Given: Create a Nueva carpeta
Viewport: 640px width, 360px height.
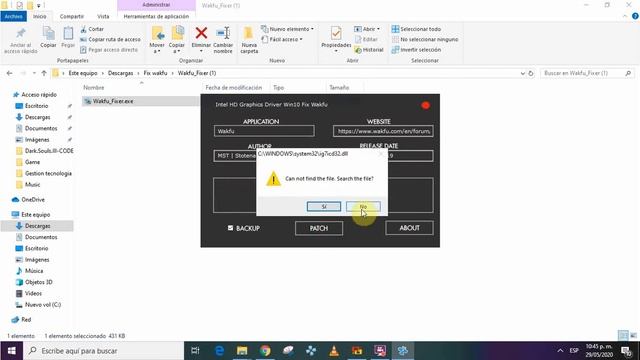Looking at the screenshot, I should (x=249, y=40).
